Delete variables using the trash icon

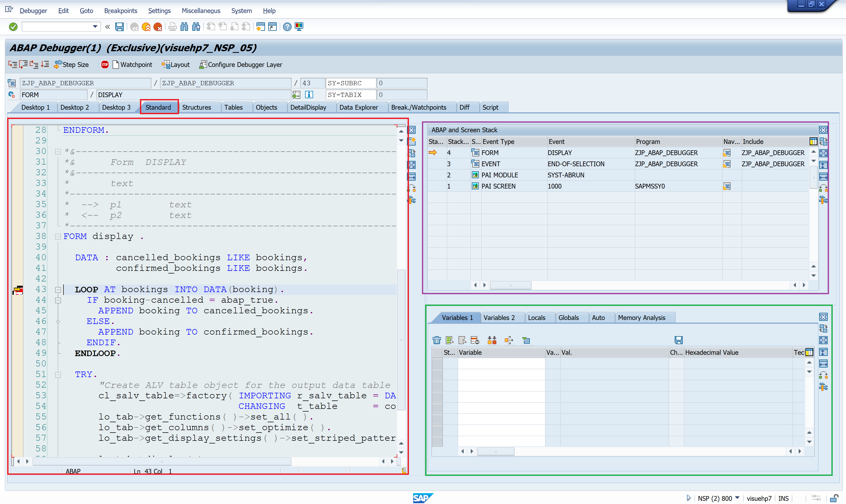[x=437, y=340]
